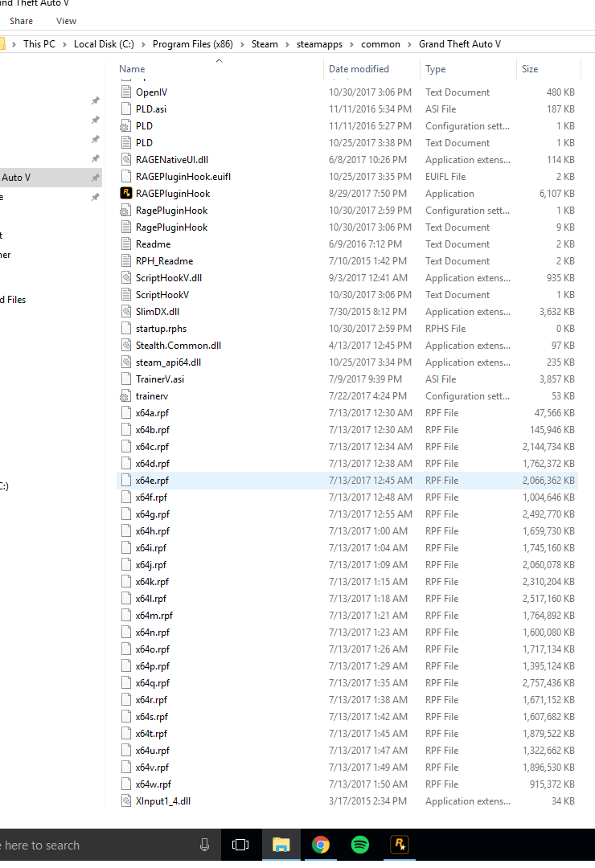595x868 pixels.
Task: Click the TrainerV.asi file icon
Action: (x=126, y=379)
